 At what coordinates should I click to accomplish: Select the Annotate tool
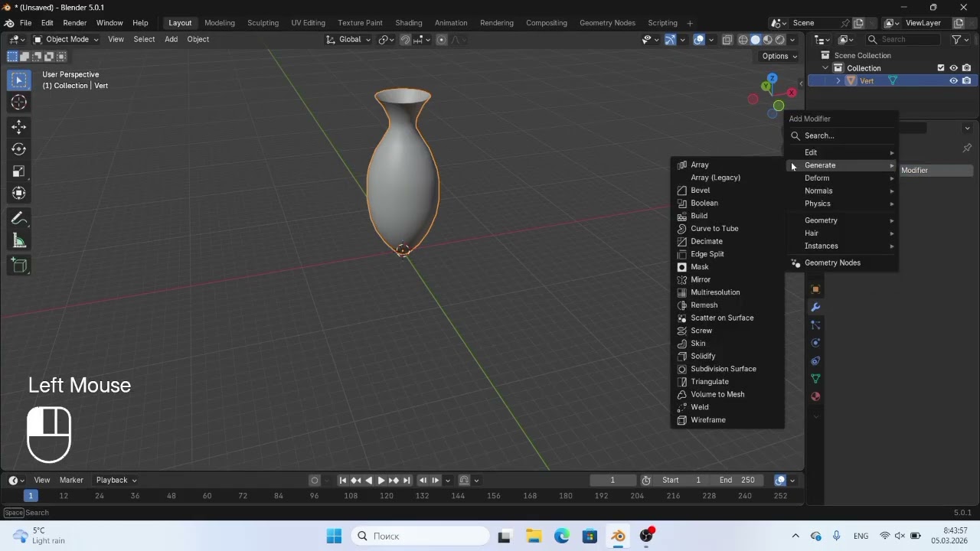tap(19, 219)
